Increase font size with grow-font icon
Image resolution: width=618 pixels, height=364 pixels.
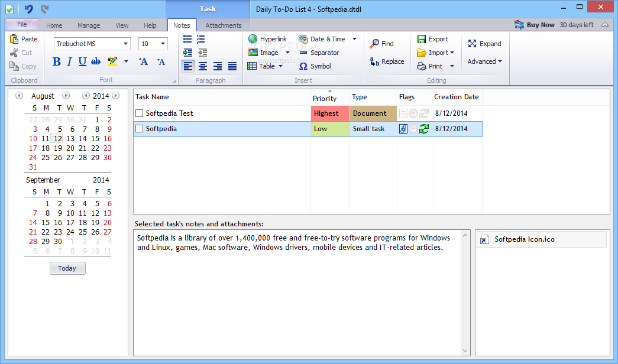tap(144, 61)
